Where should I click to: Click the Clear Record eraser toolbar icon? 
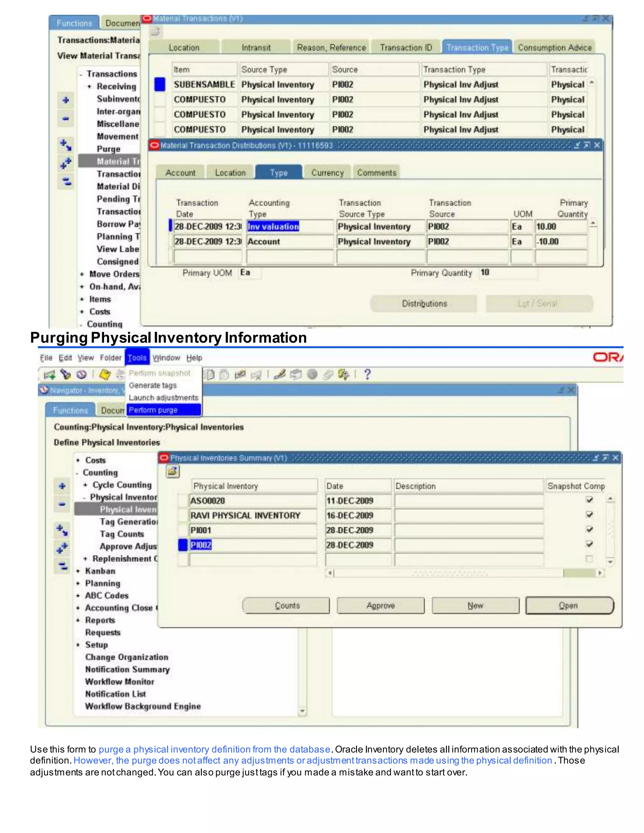240,375
